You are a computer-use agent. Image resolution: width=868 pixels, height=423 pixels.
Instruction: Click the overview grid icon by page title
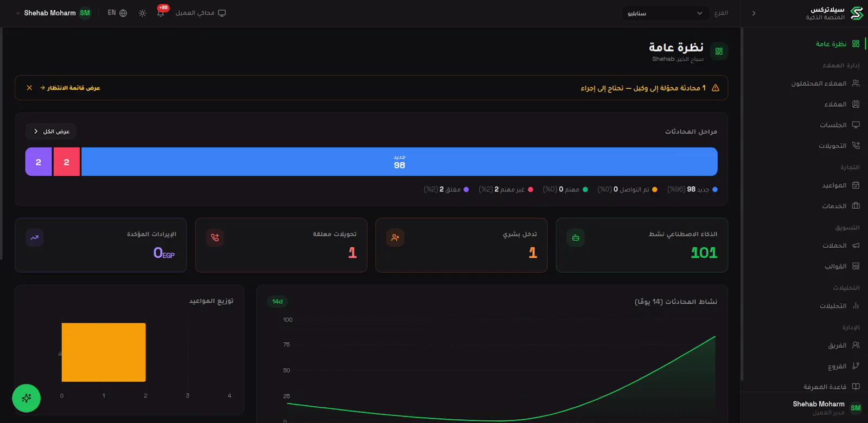[719, 51]
